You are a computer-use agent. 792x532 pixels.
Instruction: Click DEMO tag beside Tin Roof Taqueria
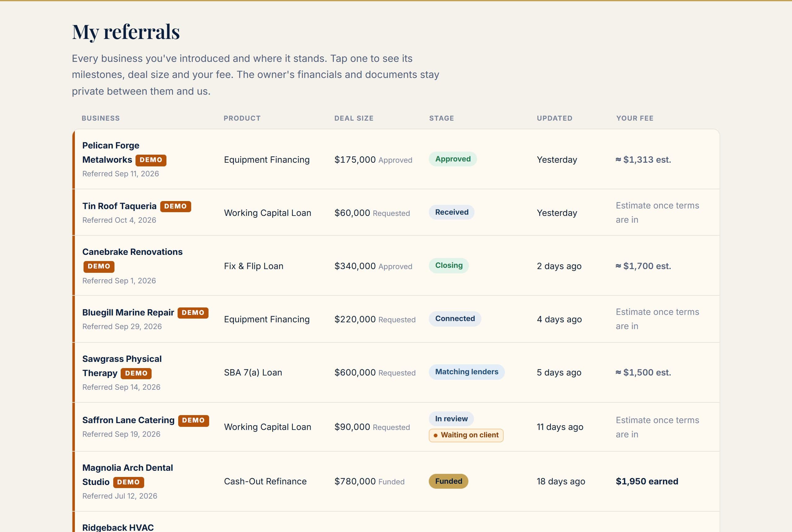(x=175, y=207)
